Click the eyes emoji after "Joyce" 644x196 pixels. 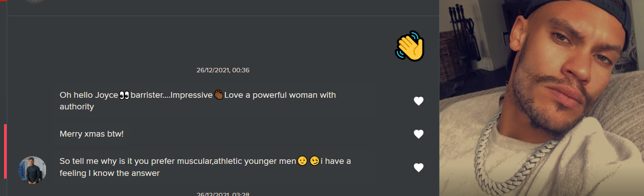click(x=125, y=95)
